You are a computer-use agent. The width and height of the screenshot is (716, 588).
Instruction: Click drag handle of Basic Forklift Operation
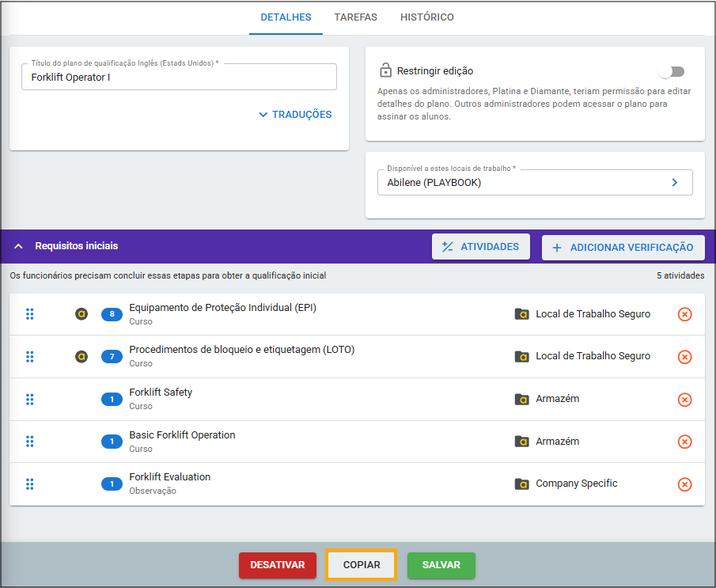(x=30, y=442)
